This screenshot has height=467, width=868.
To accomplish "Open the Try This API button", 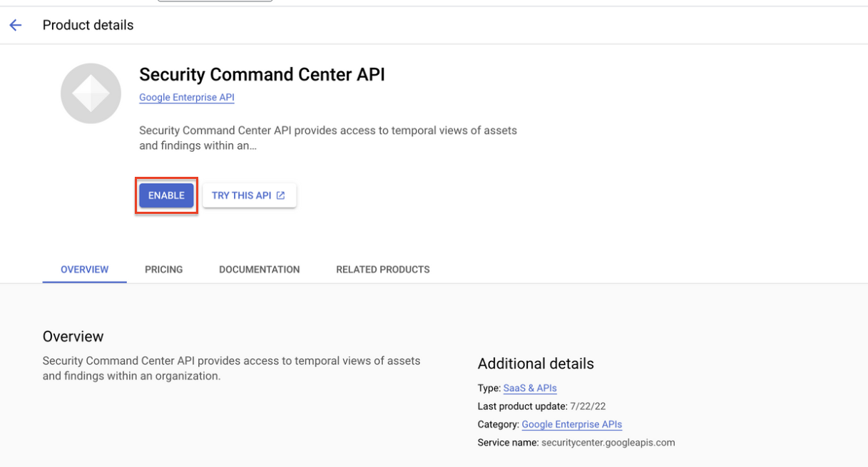I will click(x=249, y=195).
